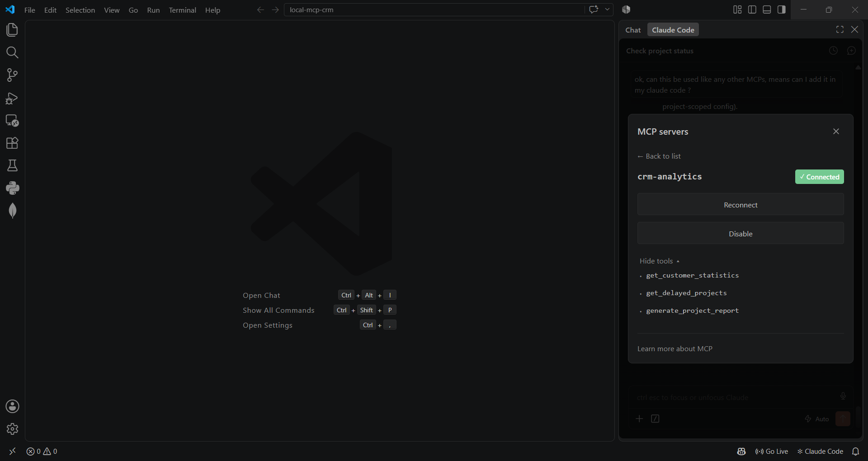This screenshot has width=868, height=461.
Task: Open the Accounts menu icon
Action: [x=12, y=406]
